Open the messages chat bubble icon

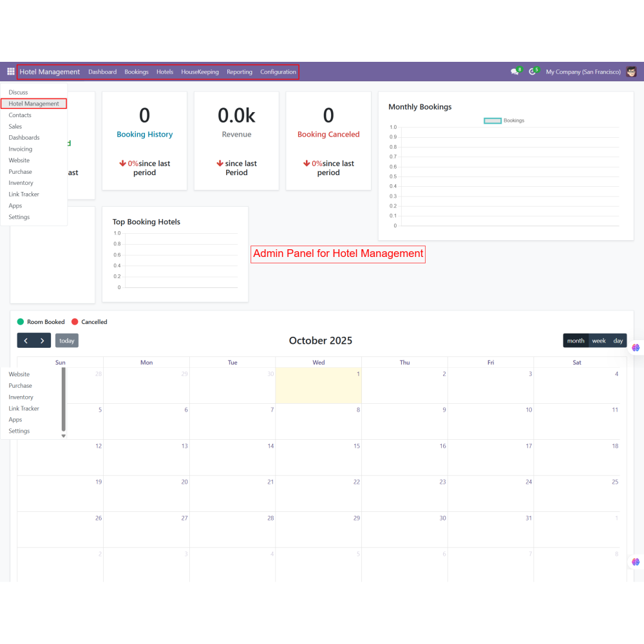pyautogui.click(x=515, y=72)
